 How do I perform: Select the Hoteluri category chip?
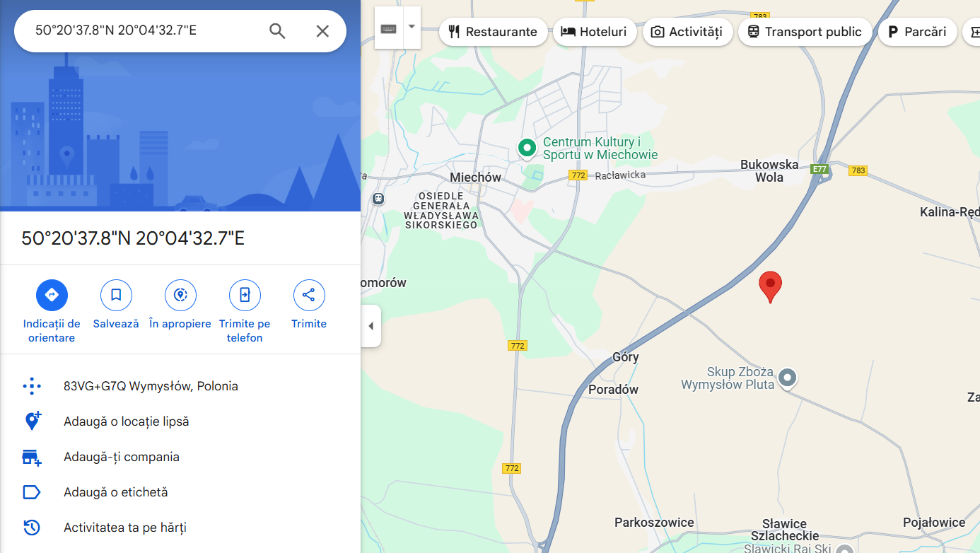tap(595, 32)
